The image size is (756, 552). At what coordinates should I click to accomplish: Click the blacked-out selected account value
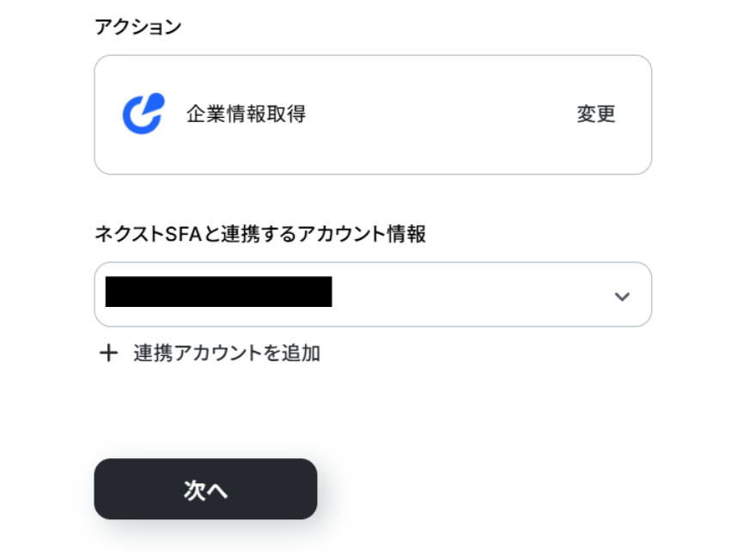(218, 292)
